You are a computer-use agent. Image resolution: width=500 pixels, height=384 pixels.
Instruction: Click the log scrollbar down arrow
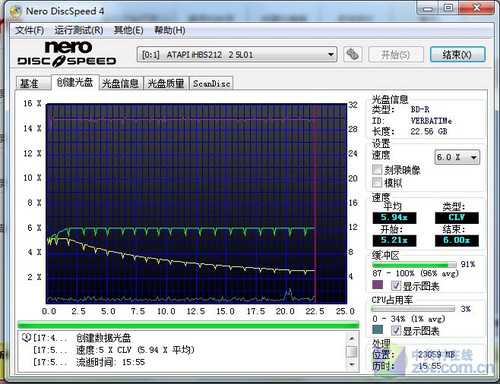click(x=352, y=364)
